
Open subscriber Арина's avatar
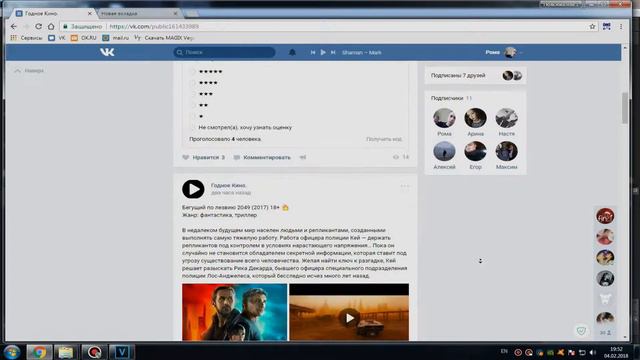click(476, 118)
